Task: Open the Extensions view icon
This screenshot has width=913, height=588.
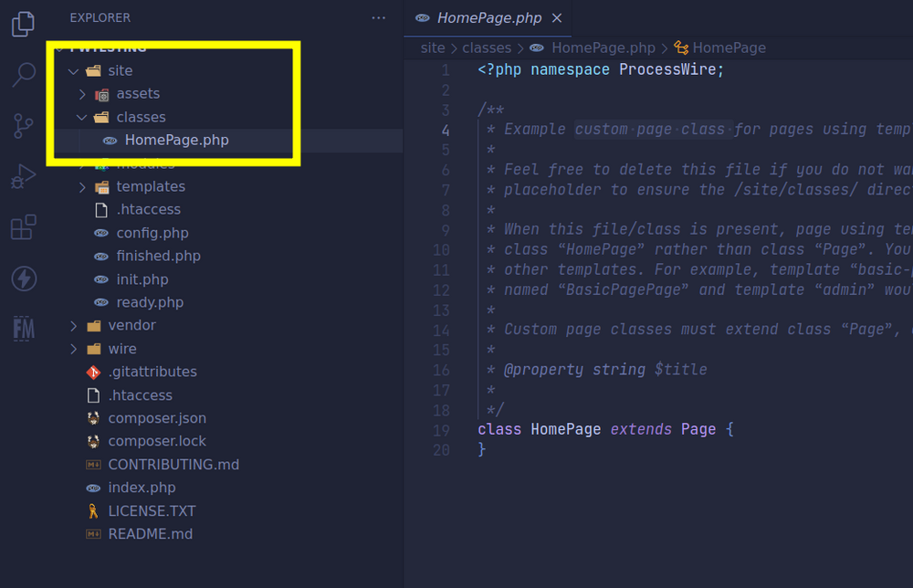Action: tap(24, 227)
